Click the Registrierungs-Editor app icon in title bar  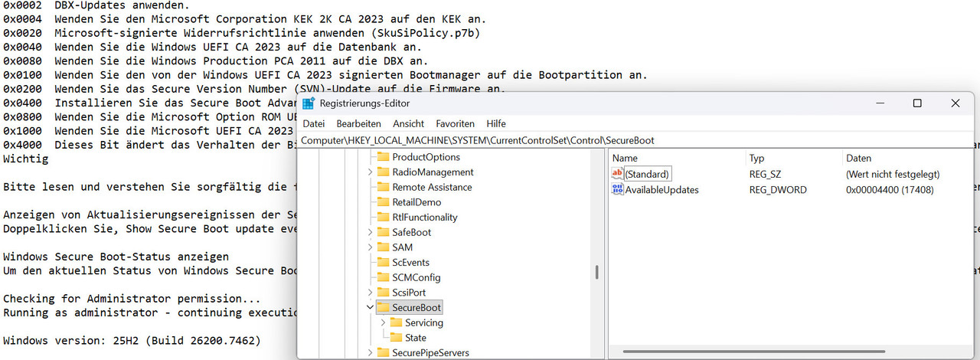coord(309,103)
